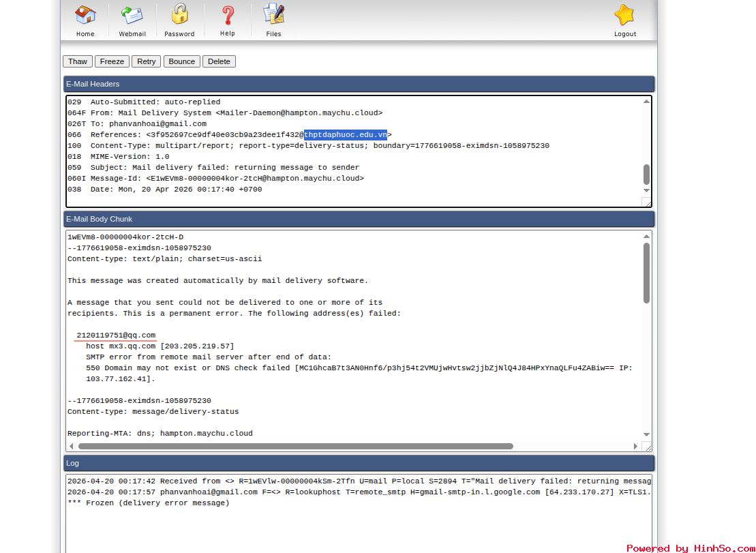Click the Retry button

146,61
